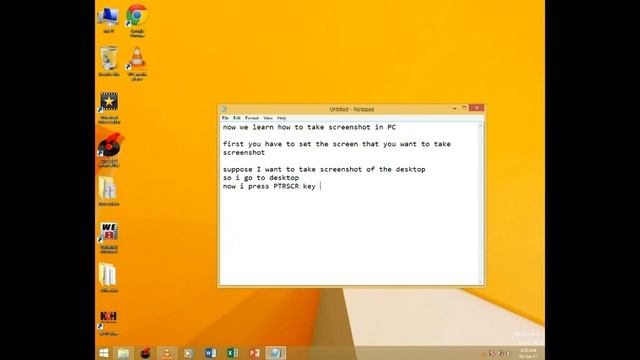Click the Notepad scroll up arrow

480,126
